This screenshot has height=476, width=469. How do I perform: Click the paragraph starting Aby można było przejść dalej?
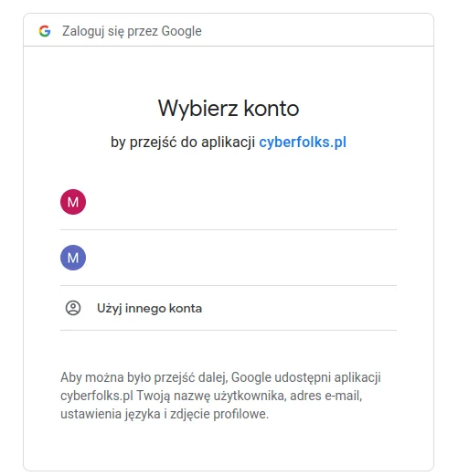tap(220, 396)
